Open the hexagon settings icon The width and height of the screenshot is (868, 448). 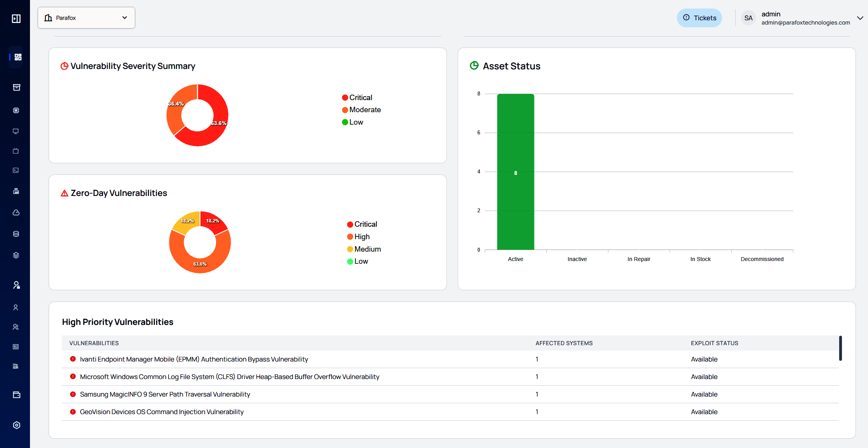16,425
